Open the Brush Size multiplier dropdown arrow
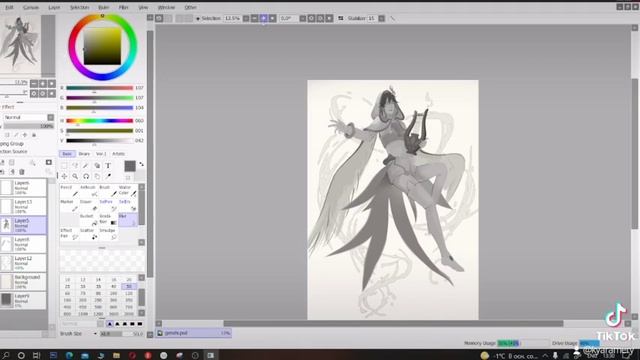Image resolution: width=640 pixels, height=360 pixels. (x=95, y=334)
